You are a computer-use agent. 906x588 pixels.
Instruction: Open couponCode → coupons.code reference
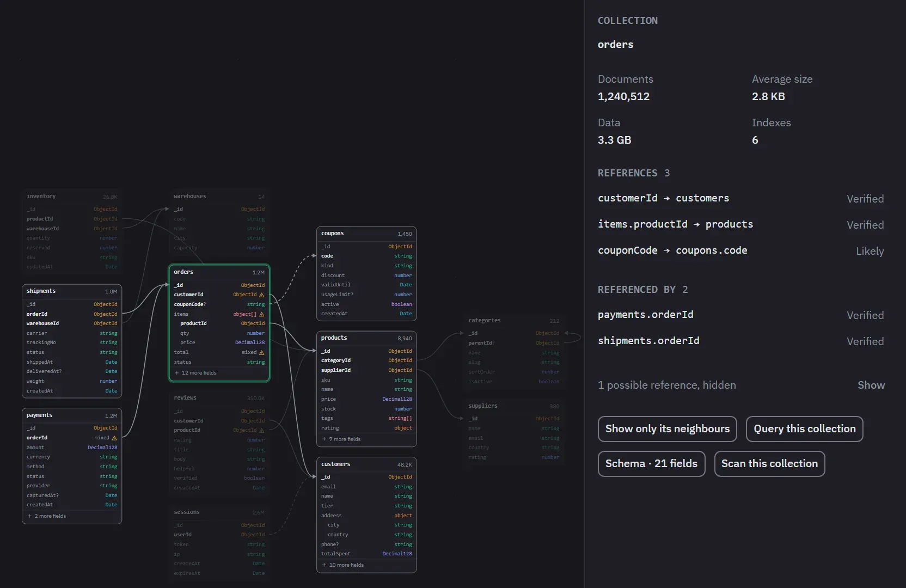[x=741, y=251]
